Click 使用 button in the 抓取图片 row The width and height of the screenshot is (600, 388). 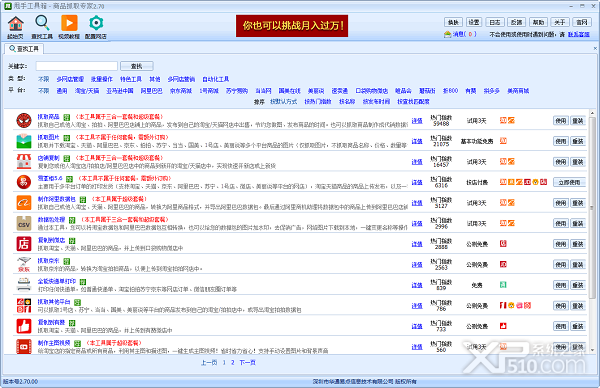(561, 141)
